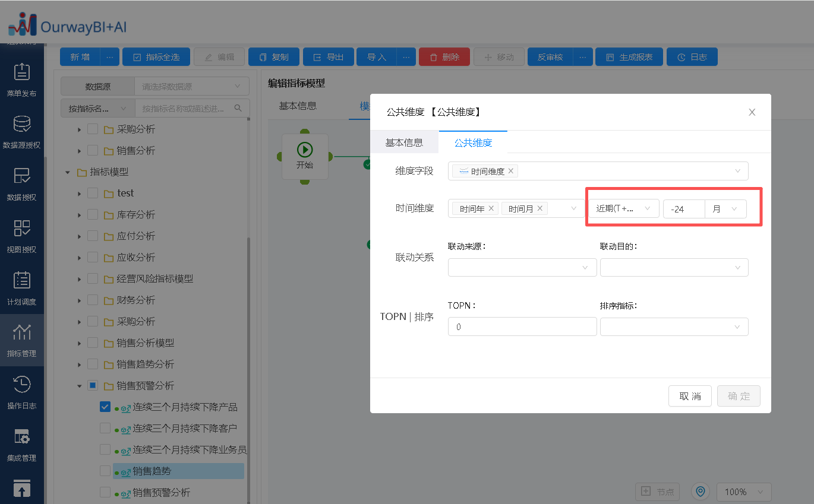Viewport: 814px width, 504px height.
Task: Expand the 联动来源 dropdown
Action: (522, 267)
